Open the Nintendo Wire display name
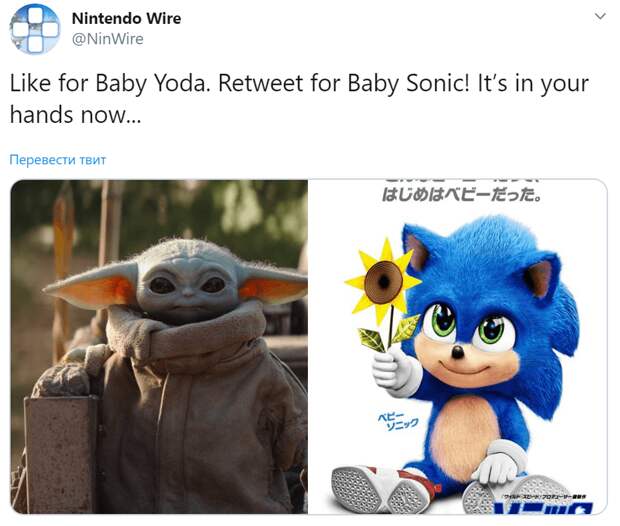The image size is (620, 526). [x=126, y=18]
